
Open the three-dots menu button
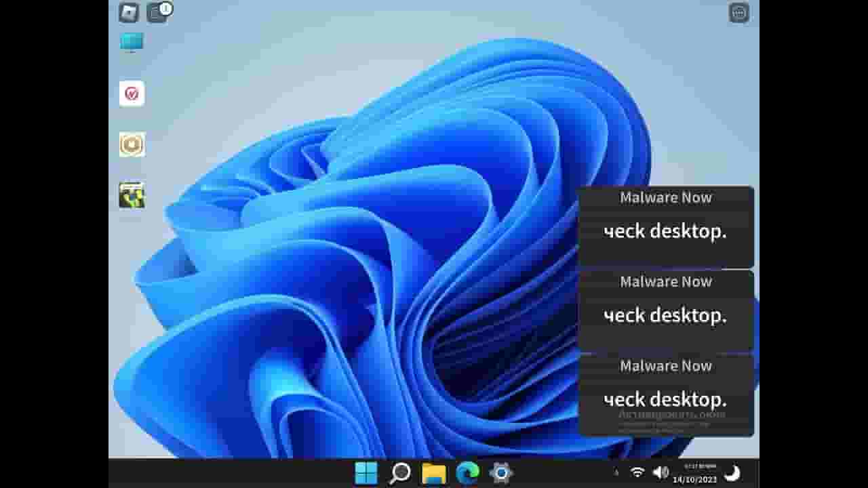click(x=739, y=12)
